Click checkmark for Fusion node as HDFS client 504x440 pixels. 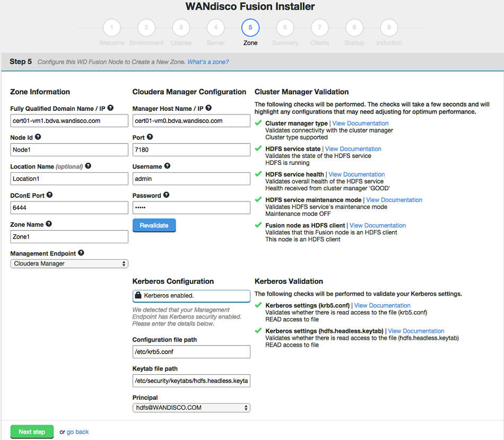258,225
